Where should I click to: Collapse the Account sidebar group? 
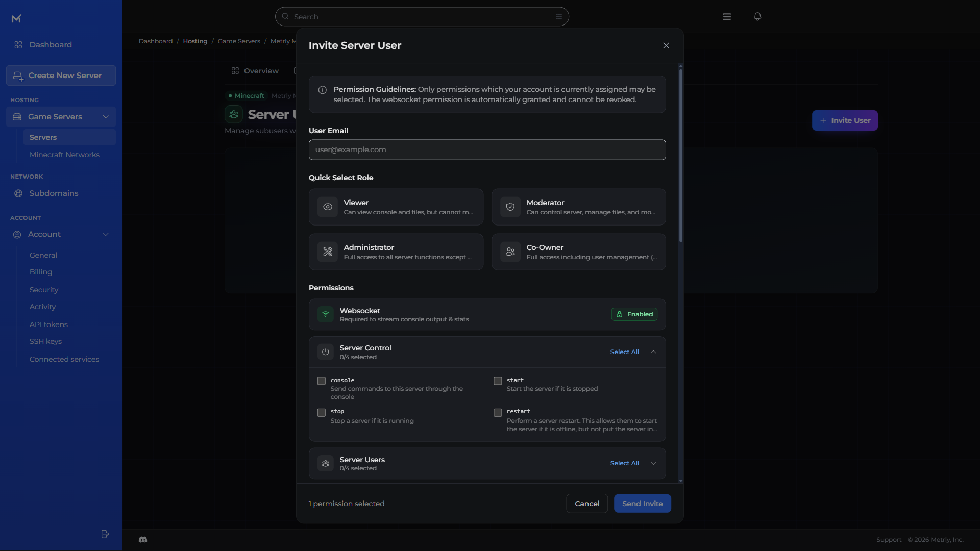pyautogui.click(x=106, y=235)
